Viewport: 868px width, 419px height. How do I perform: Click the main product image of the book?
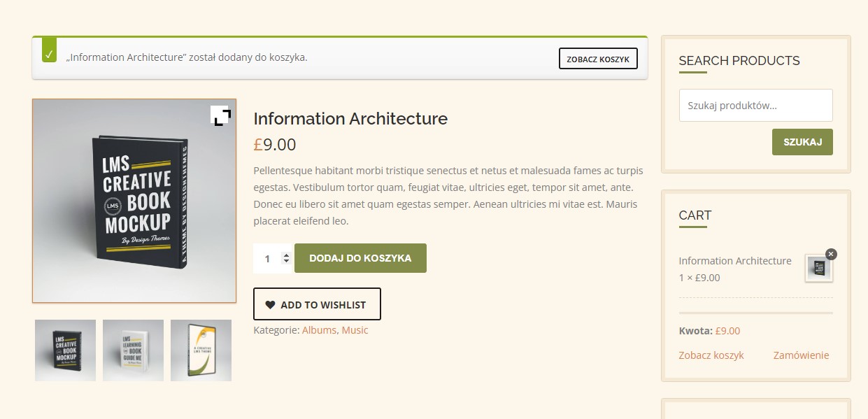click(134, 201)
